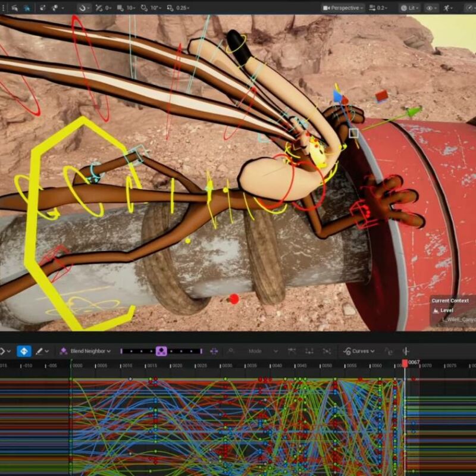Viewport: 476px width, 476px height.
Task: Click frame 0055 on the time ruler
Action: click(351, 366)
